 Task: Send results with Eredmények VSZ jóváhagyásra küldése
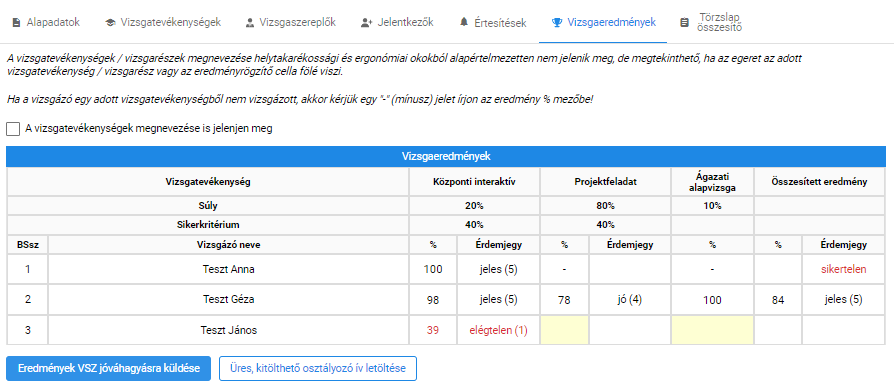109,368
